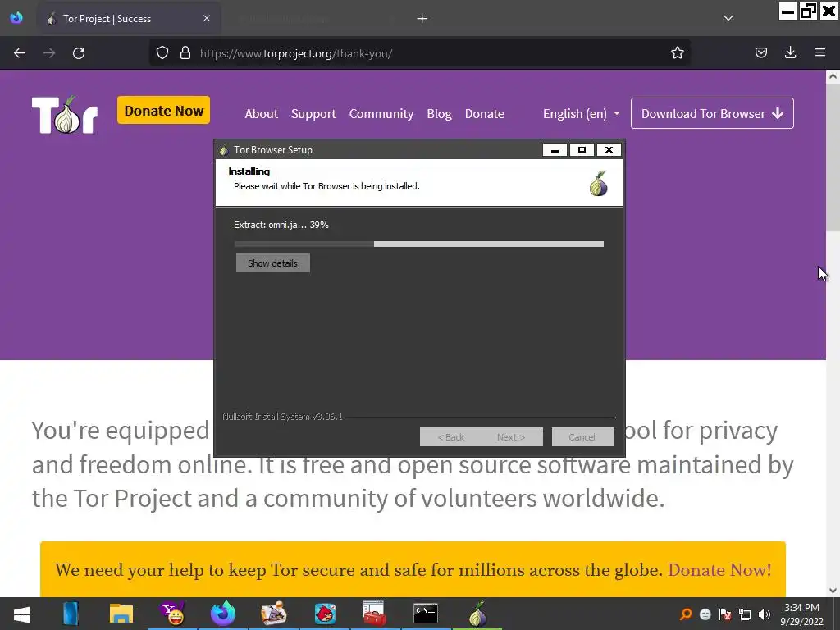This screenshot has height=630, width=840.
Task: Open the blue phone taskbar icon
Action: point(71,614)
